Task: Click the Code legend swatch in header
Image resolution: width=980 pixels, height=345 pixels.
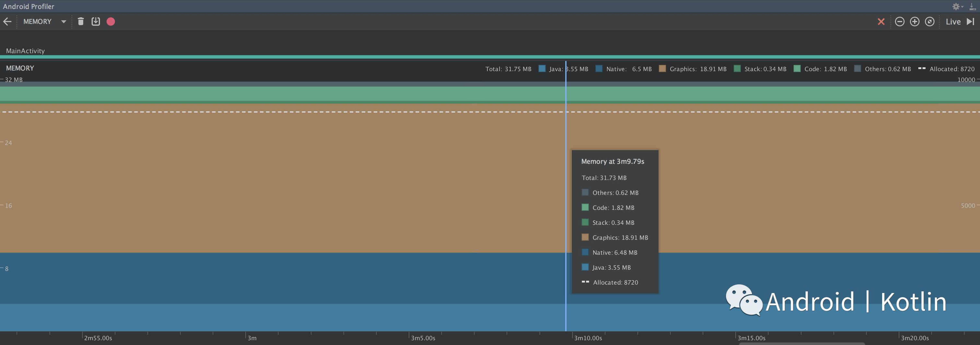Action: 797,68
